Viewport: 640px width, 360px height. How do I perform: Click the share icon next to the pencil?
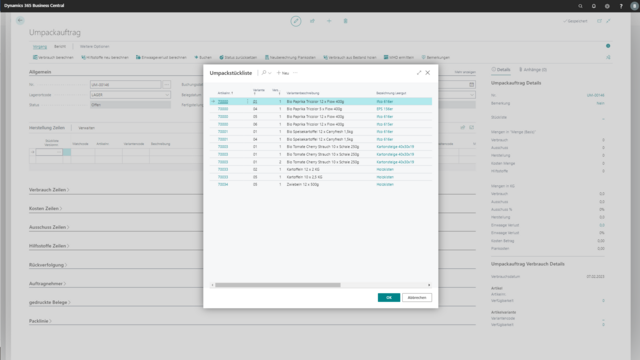(312, 21)
